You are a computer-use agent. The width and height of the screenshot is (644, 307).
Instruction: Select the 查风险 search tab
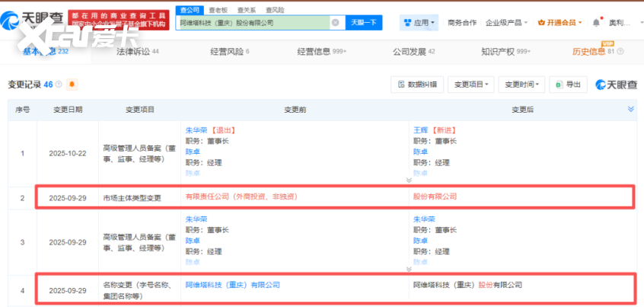[274, 10]
